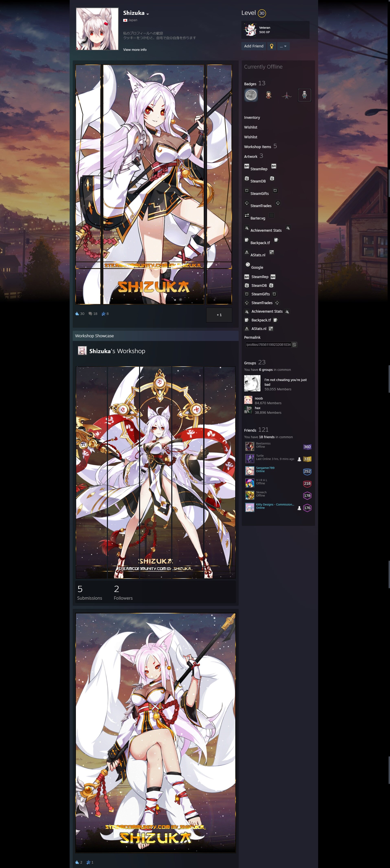Click the View more info link

(x=135, y=50)
